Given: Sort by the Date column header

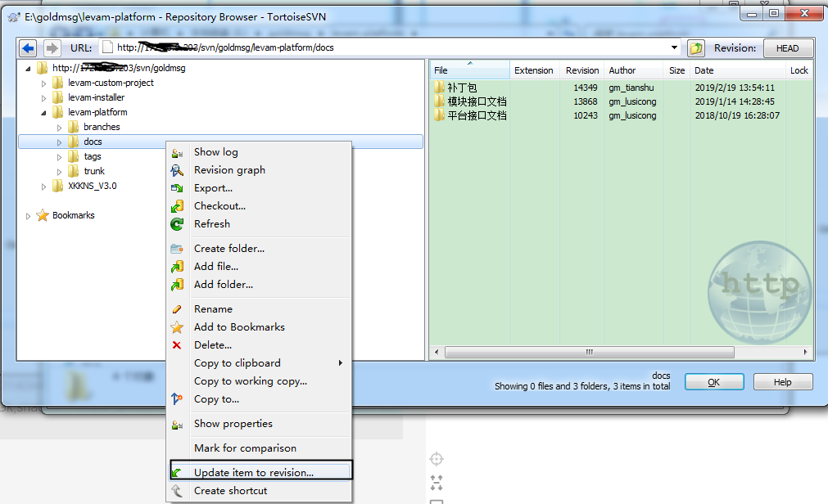Looking at the screenshot, I should point(737,70).
